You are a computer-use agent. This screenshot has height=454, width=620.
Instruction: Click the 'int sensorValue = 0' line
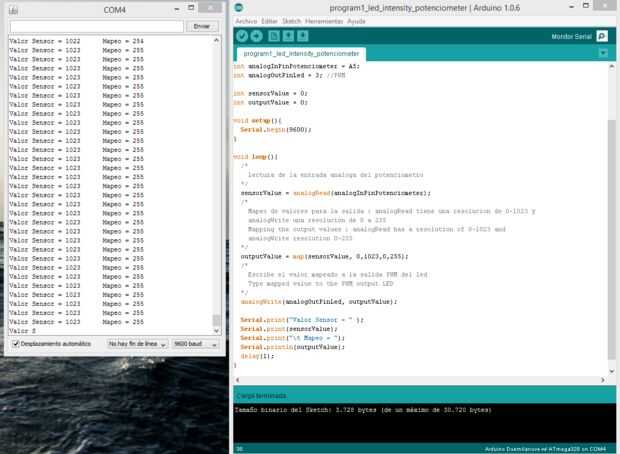(x=270, y=93)
